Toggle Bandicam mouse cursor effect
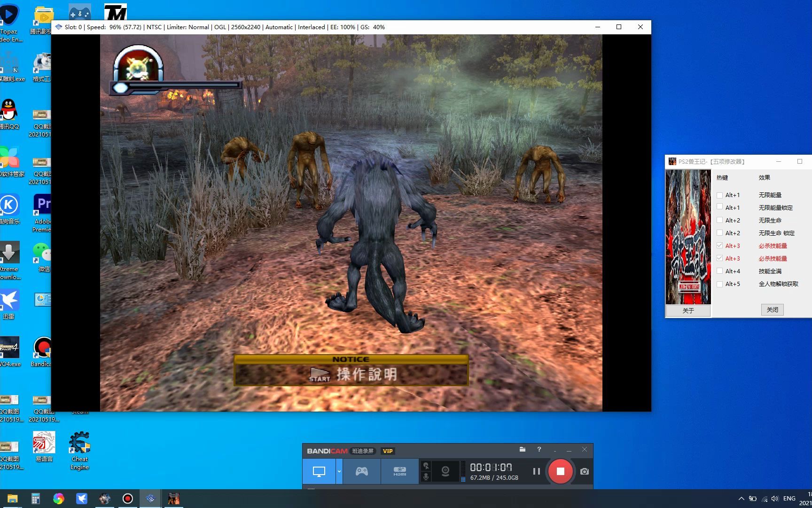The height and width of the screenshot is (508, 812). tap(426, 466)
